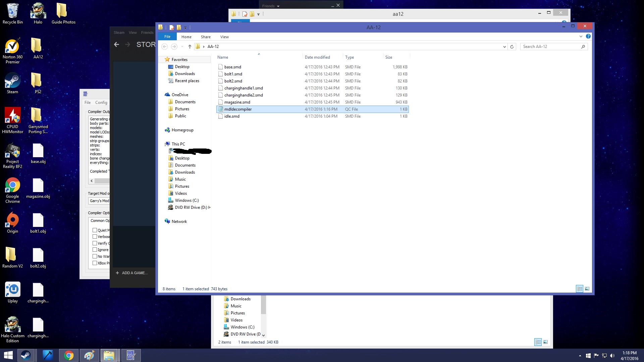This screenshot has width=644, height=362.
Task: Click the Search AA-12 input field
Action: coord(550,47)
